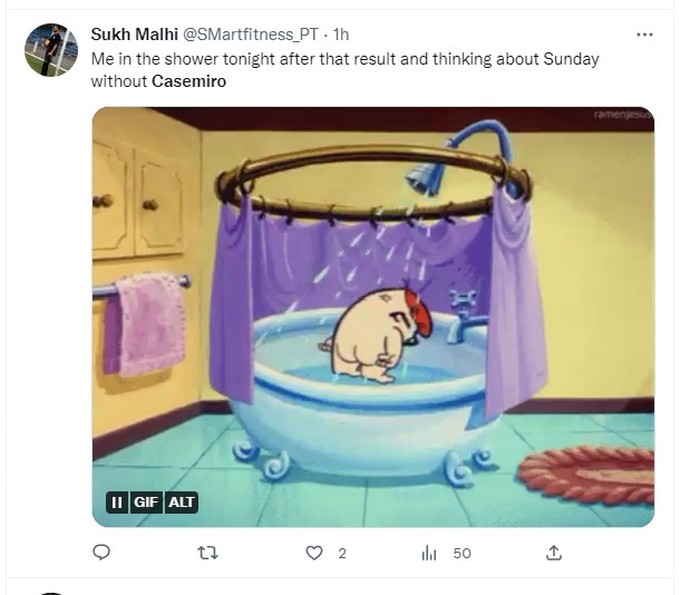Click the view count 50

click(x=461, y=553)
